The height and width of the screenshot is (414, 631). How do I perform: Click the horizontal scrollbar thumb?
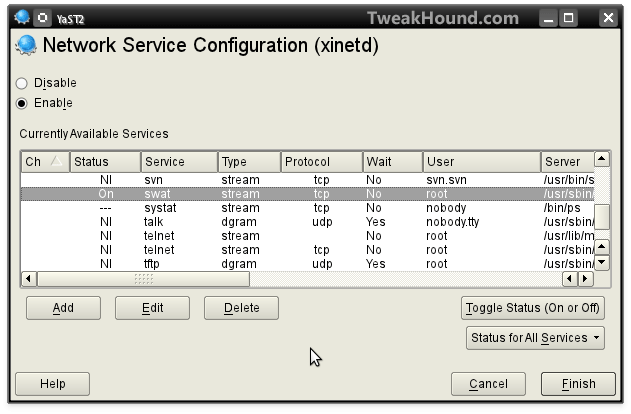pyautogui.click(x=143, y=279)
